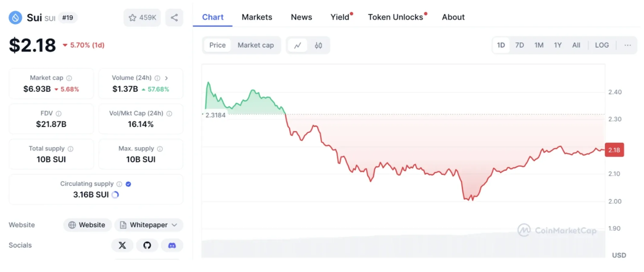The width and height of the screenshot is (644, 272).
Task: Open the Markets tab
Action: [x=257, y=17]
